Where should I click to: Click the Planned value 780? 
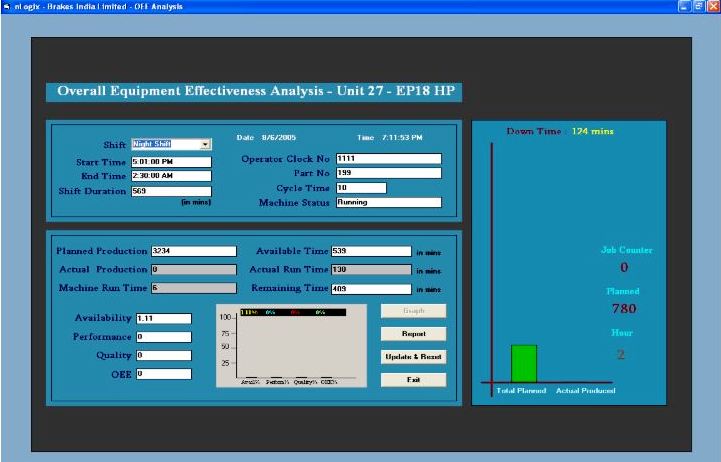coord(624,308)
